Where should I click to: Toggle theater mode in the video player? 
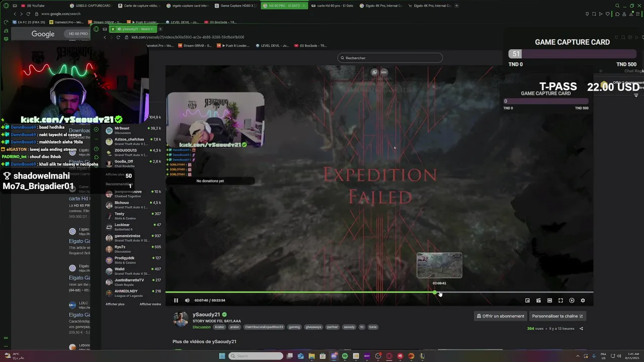click(538, 300)
